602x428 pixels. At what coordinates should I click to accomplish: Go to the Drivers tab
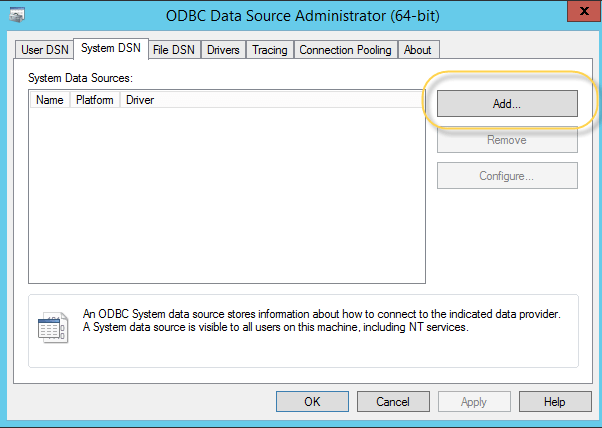[x=223, y=50]
